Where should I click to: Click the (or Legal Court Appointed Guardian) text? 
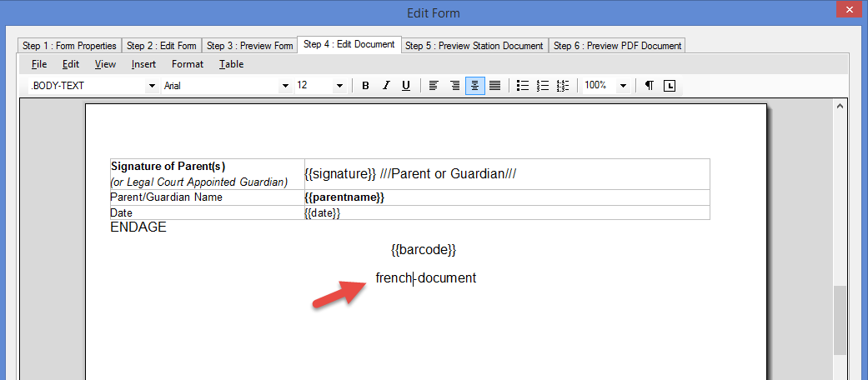(199, 182)
